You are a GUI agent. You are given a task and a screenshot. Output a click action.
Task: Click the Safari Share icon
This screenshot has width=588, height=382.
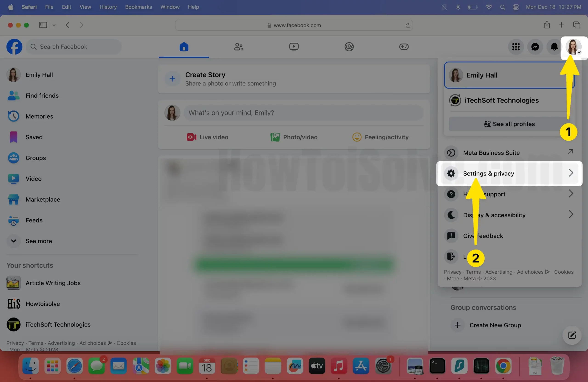tap(547, 25)
